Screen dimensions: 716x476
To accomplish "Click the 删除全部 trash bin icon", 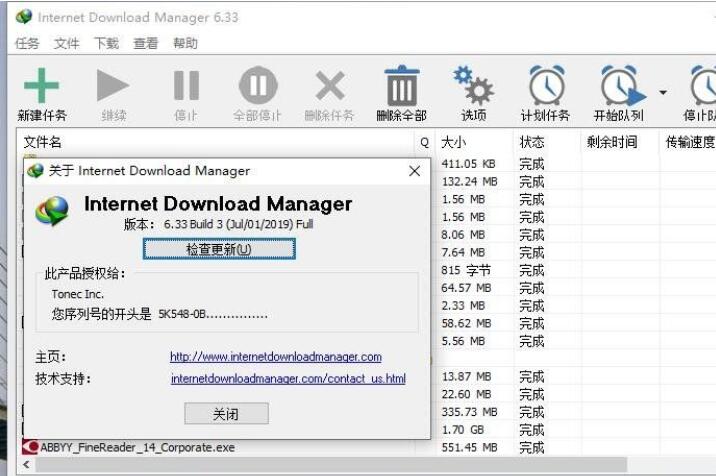I will click(402, 85).
